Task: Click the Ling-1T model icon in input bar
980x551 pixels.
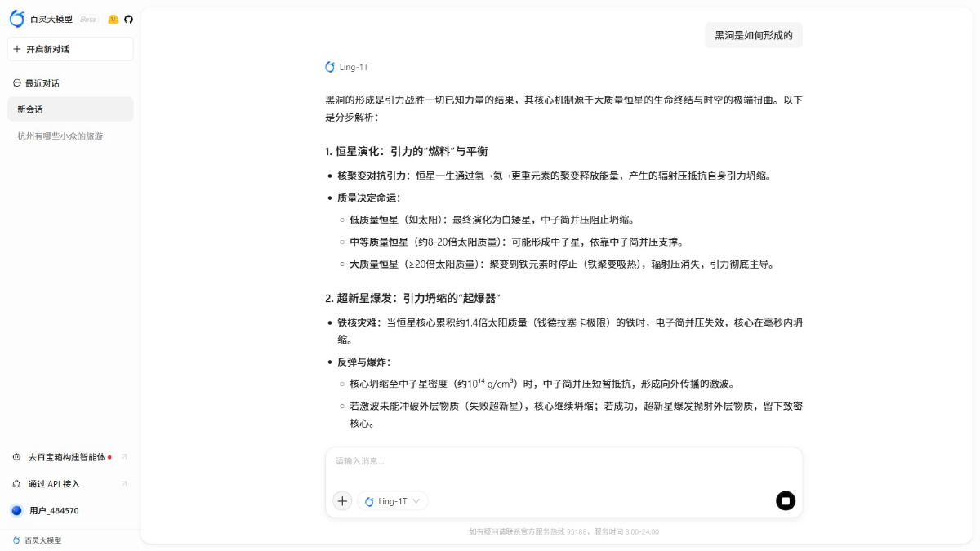Action: click(x=370, y=500)
